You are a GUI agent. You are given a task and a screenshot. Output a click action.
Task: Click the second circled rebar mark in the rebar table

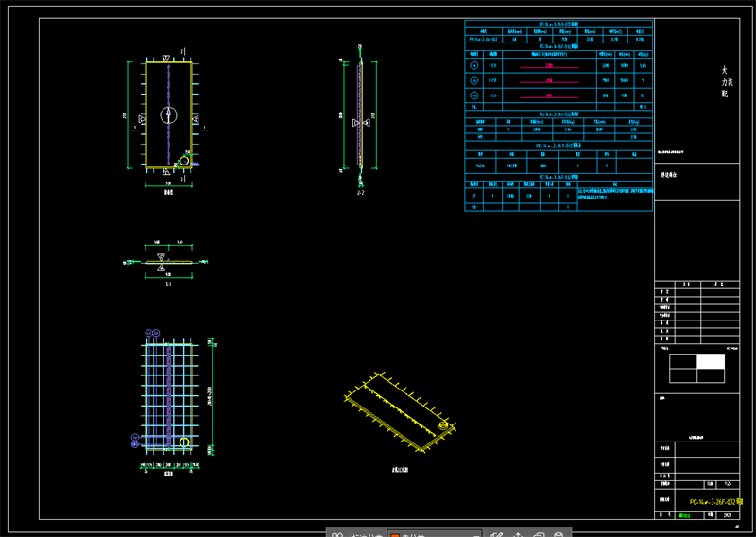(x=474, y=80)
